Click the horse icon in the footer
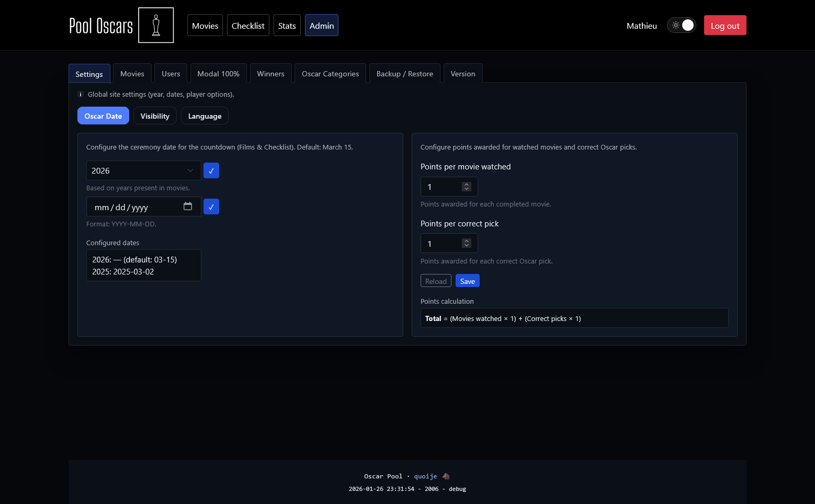This screenshot has height=504, width=815. point(446,476)
